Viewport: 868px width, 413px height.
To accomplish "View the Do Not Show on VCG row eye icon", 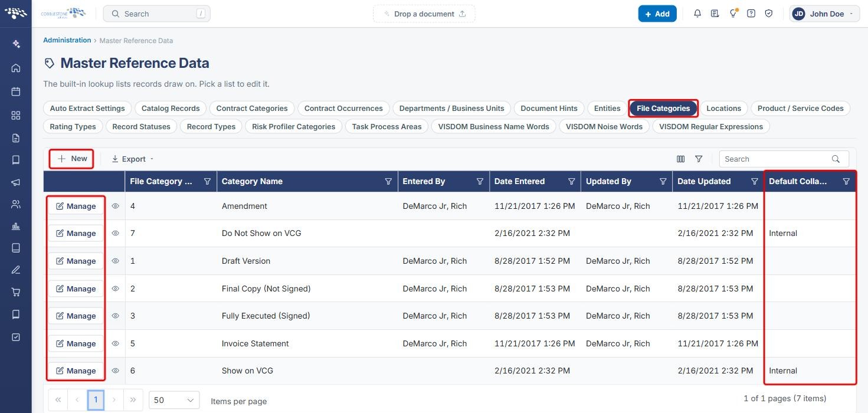I will point(116,234).
